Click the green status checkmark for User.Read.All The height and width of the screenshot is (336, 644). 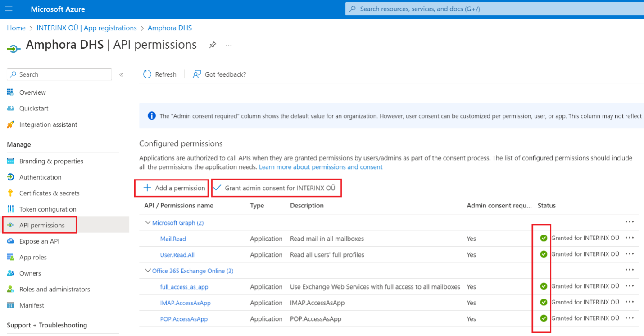pos(544,254)
